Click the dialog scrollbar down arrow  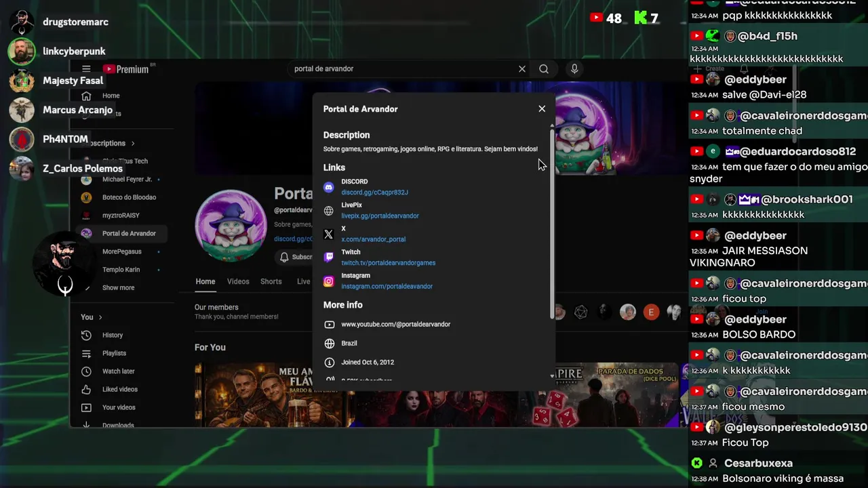[x=552, y=375]
